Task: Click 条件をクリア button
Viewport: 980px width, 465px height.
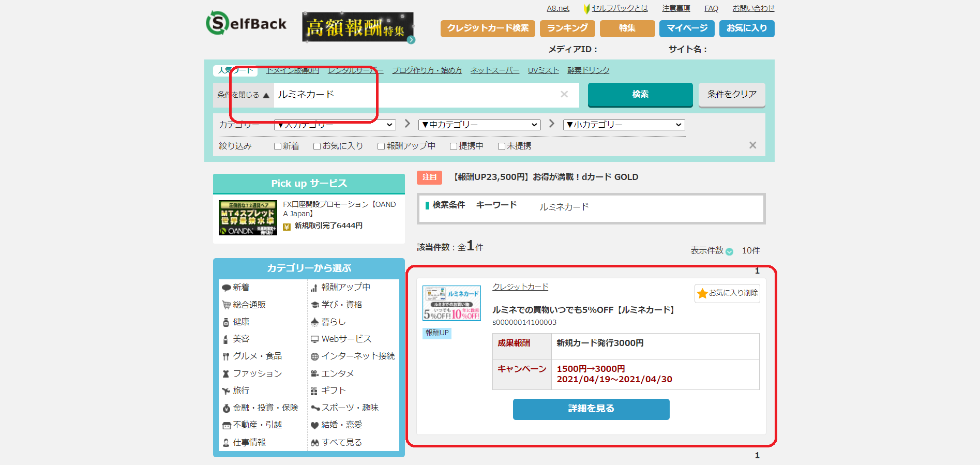Action: 732,94
